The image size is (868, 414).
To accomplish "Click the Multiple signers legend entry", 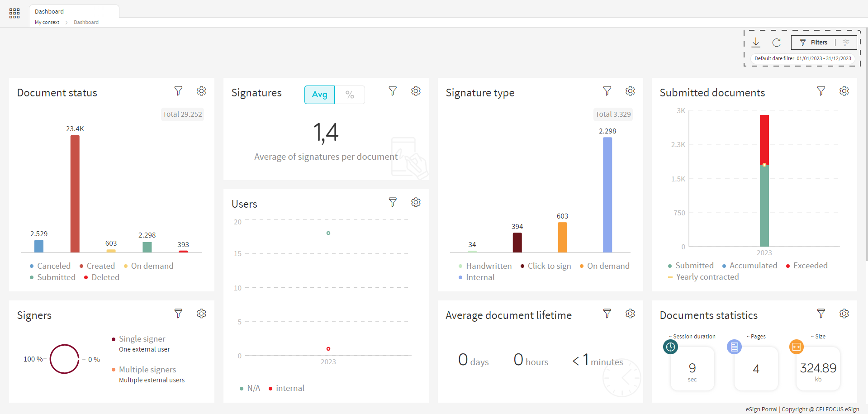I will (x=148, y=375).
